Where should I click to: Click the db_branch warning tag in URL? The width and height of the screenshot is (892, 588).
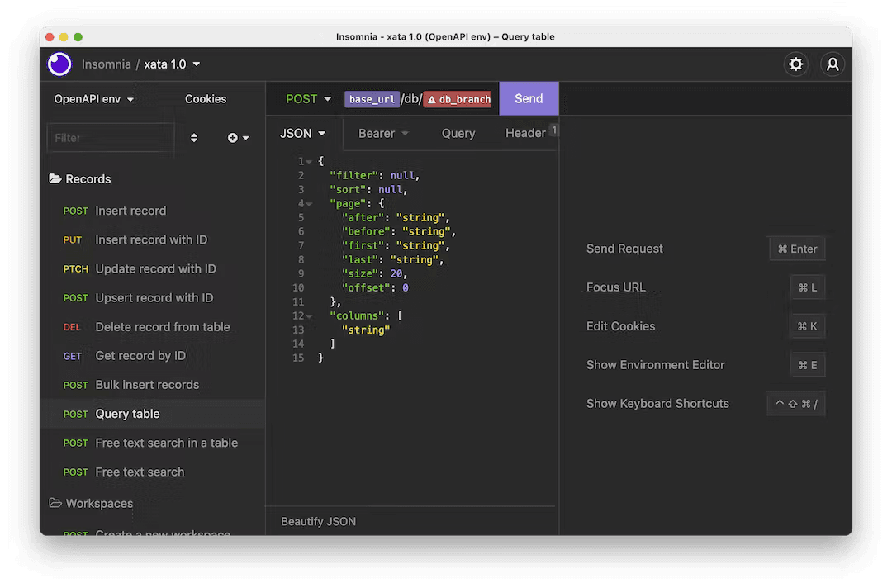point(458,99)
